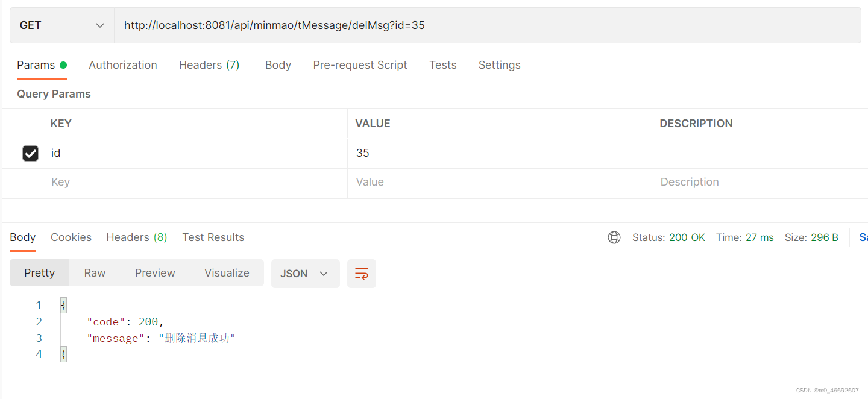
Task: Click line number 4 in response
Action: 39,354
